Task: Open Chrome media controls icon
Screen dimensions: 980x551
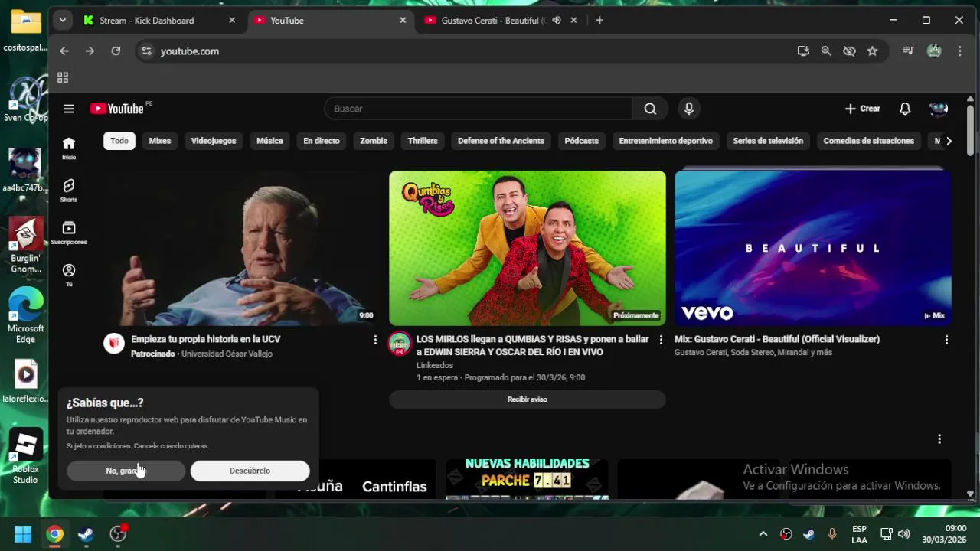Action: [908, 51]
